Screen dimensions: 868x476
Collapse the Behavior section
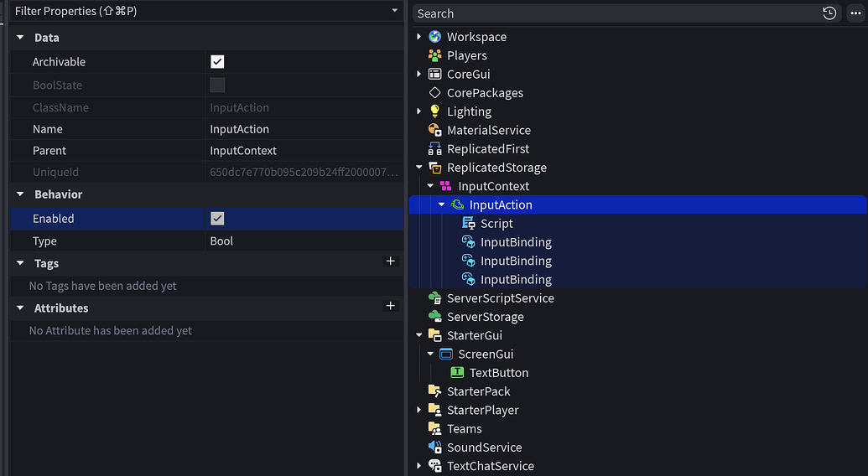[20, 194]
